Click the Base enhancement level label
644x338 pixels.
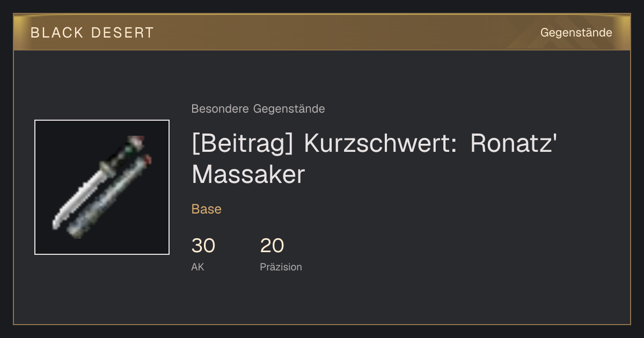207,209
